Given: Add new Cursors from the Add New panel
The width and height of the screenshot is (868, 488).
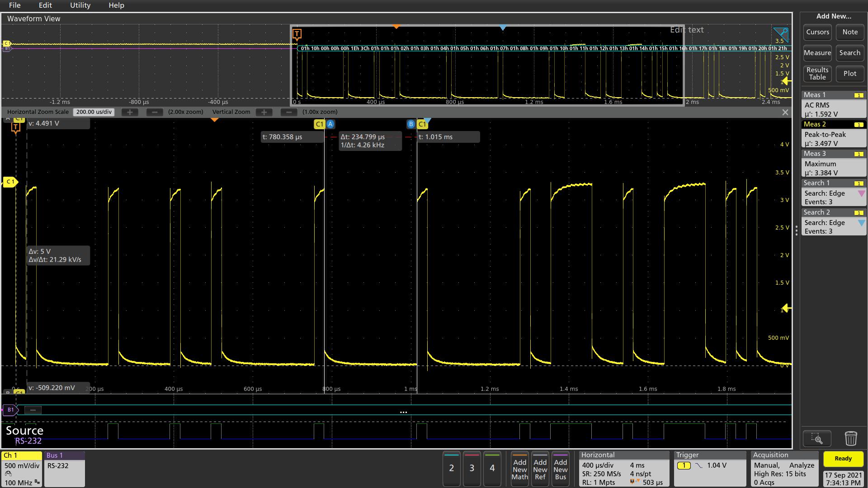Looking at the screenshot, I should [817, 32].
